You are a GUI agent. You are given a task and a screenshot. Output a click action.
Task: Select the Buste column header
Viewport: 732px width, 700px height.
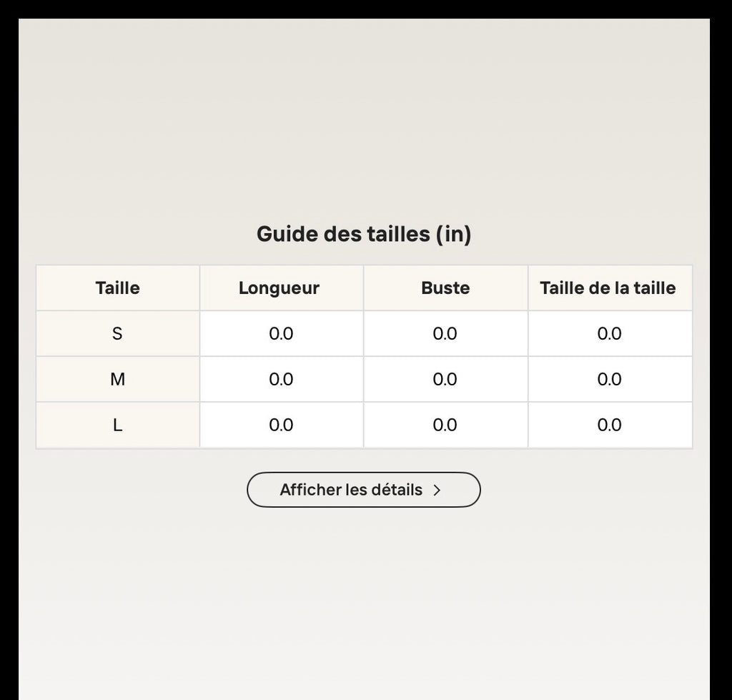[445, 287]
